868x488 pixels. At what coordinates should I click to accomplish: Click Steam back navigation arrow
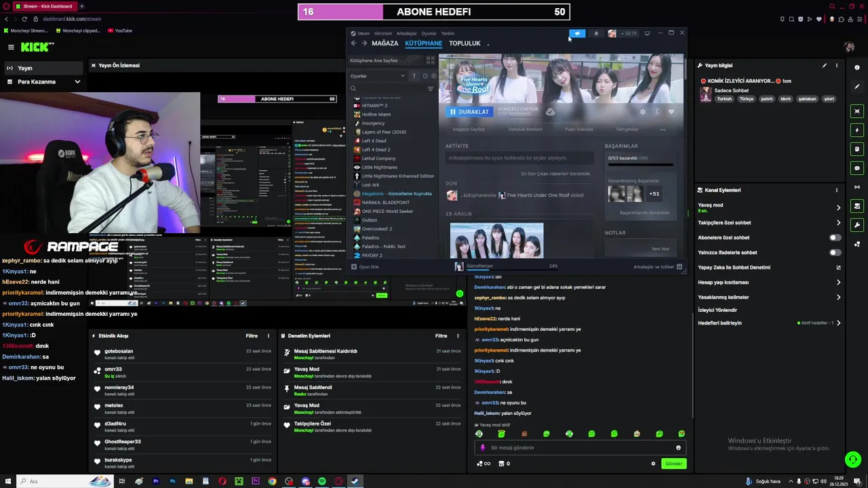(x=353, y=43)
